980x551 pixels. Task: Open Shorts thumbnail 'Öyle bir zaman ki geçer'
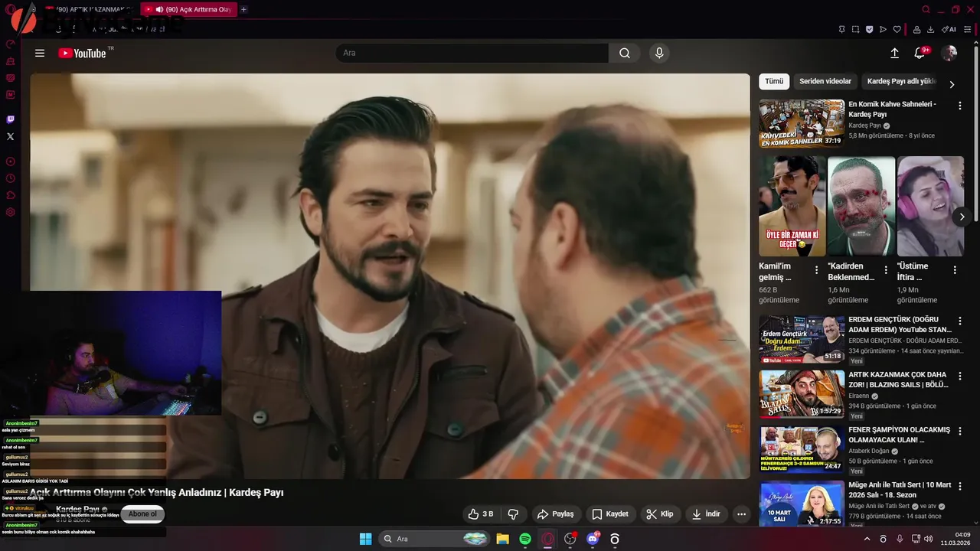[x=792, y=206]
